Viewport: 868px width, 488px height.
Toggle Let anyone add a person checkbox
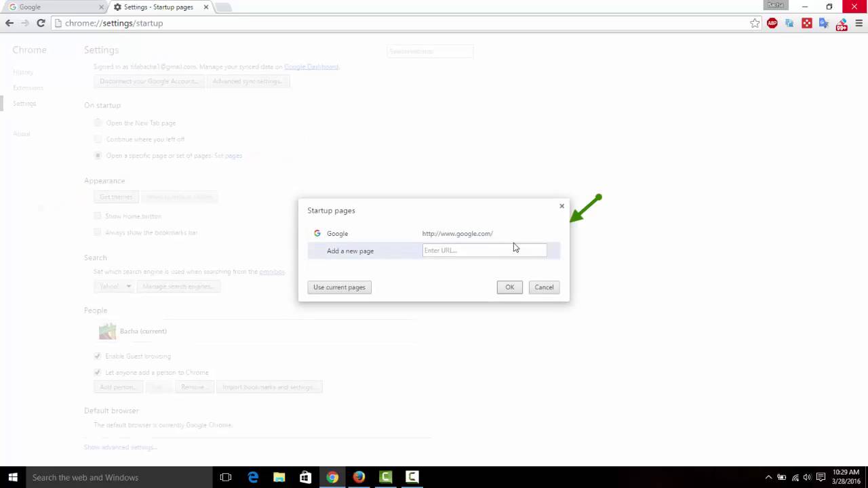click(98, 372)
